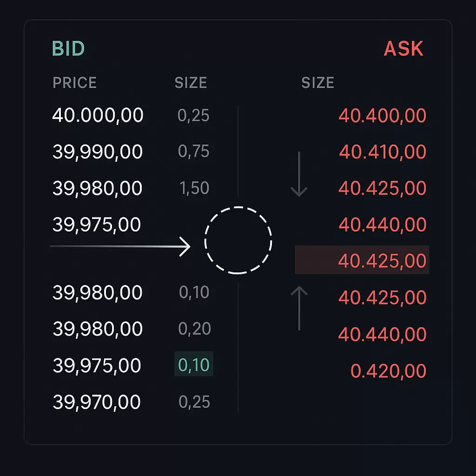Select the 40.400,00 top ask price
This screenshot has width=476, height=476.
pos(382,115)
